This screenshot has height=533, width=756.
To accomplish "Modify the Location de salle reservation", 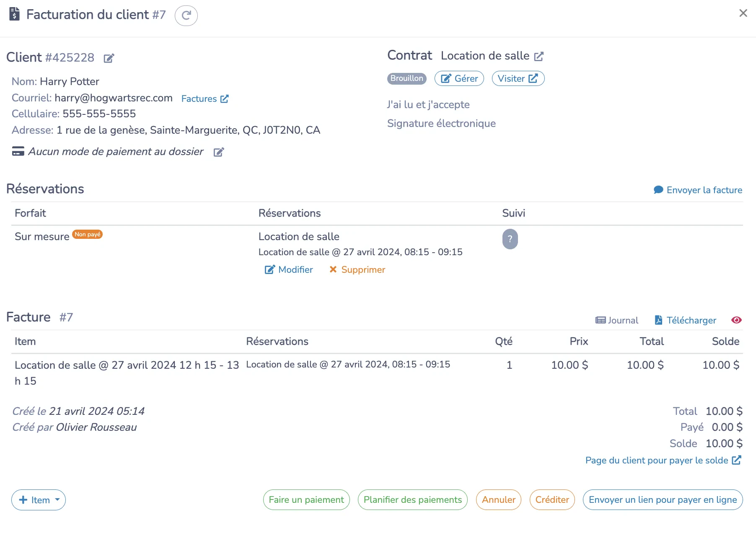I will (x=289, y=269).
